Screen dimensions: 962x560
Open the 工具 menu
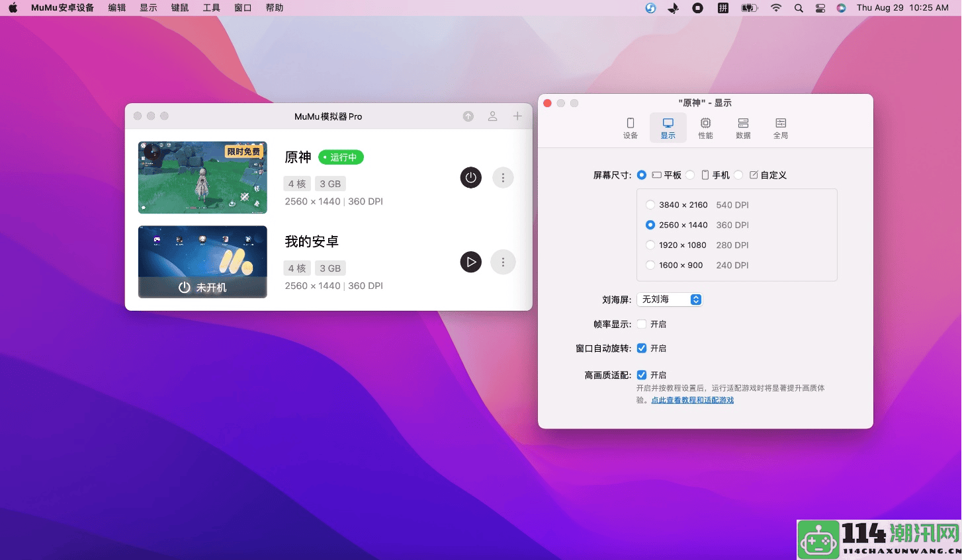tap(211, 8)
